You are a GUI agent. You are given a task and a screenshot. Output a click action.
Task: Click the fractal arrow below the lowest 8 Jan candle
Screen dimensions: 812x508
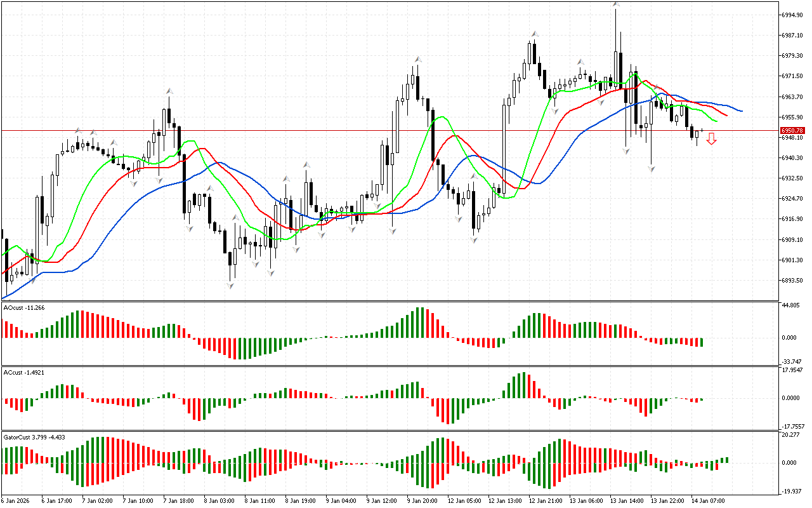point(230,286)
